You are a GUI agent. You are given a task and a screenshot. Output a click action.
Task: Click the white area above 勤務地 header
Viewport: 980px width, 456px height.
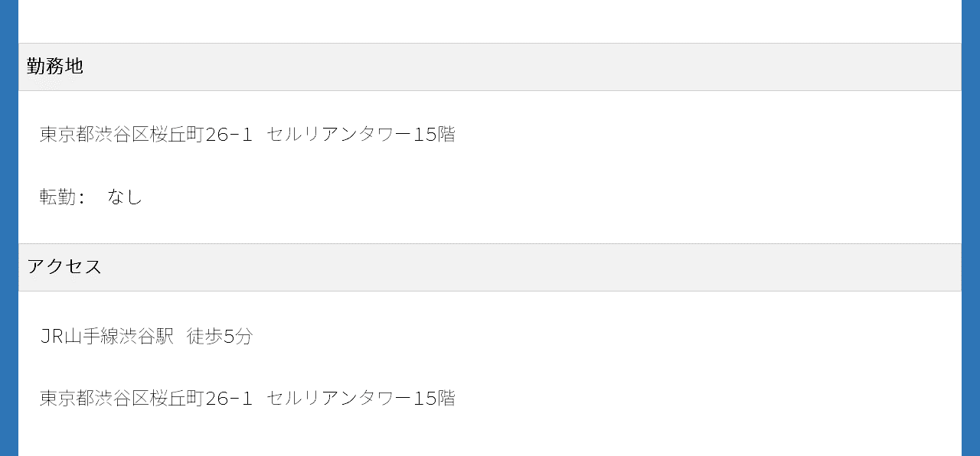(x=490, y=21)
